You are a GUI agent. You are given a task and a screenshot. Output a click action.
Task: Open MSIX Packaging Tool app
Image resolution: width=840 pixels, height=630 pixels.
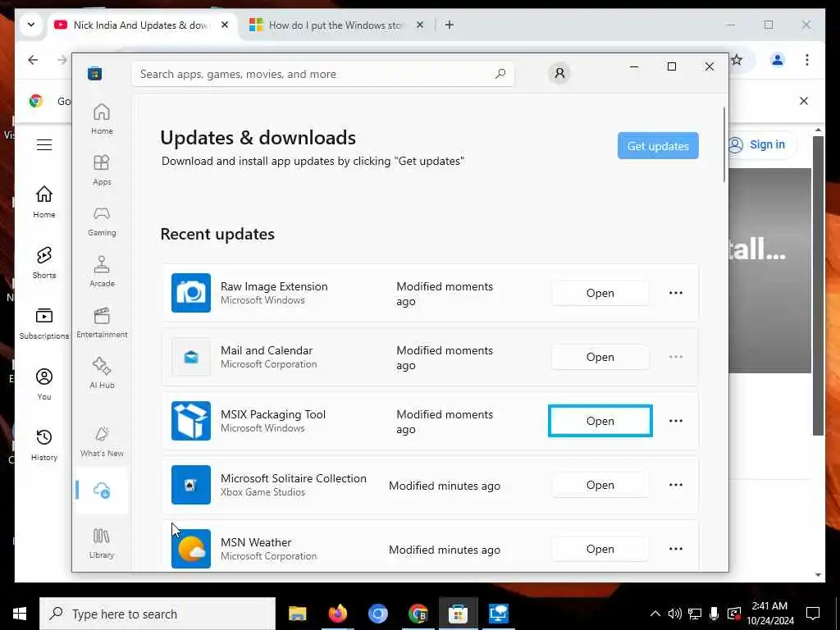coord(600,421)
